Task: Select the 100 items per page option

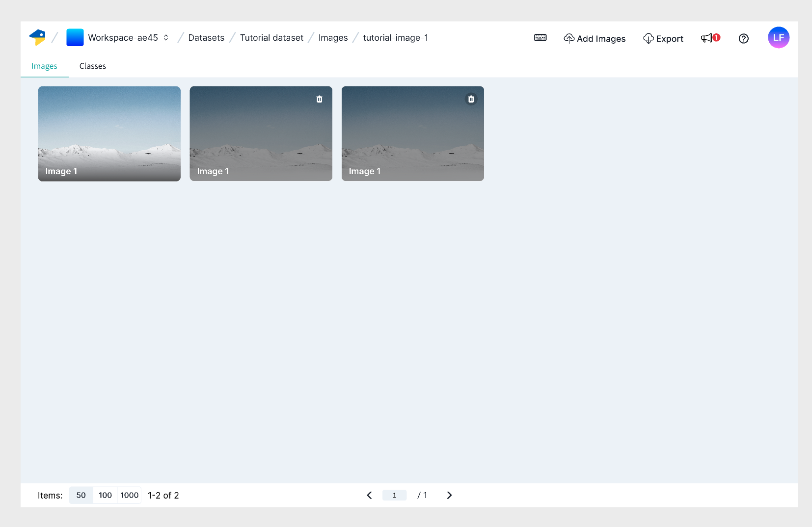Action: (x=105, y=495)
